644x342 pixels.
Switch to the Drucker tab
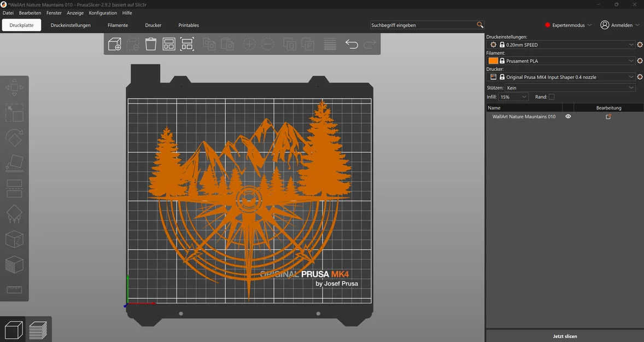coord(153,25)
